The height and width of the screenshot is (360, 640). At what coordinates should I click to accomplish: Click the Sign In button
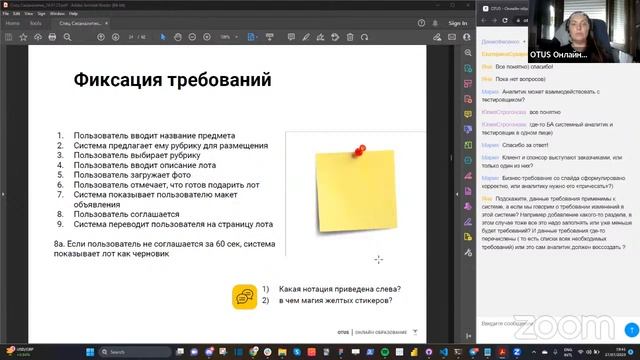458,23
